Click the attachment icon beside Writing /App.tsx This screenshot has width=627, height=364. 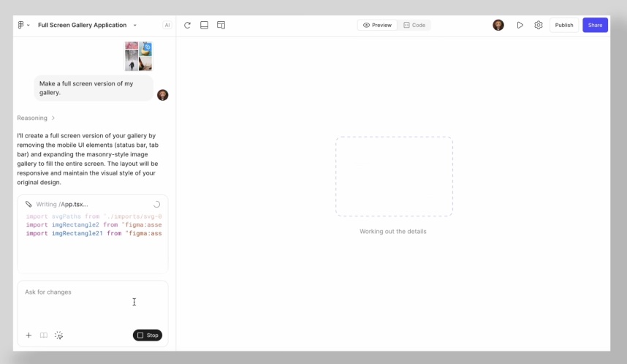pyautogui.click(x=28, y=205)
